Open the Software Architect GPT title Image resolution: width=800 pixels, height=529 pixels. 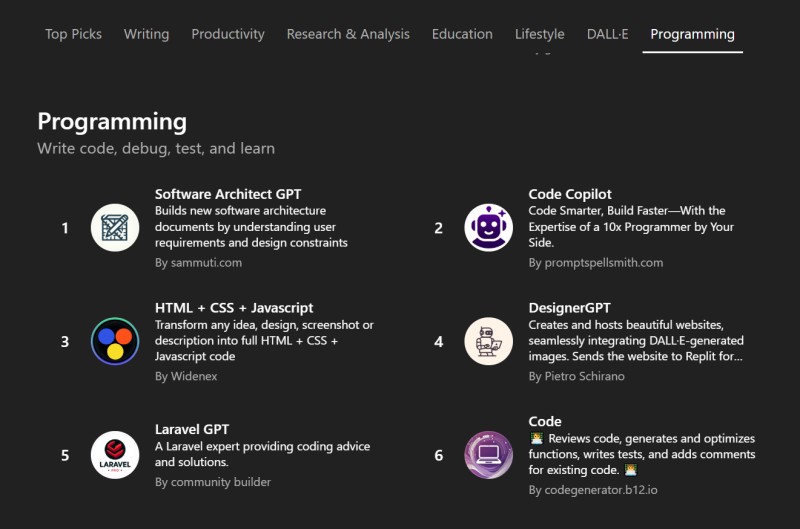228,194
